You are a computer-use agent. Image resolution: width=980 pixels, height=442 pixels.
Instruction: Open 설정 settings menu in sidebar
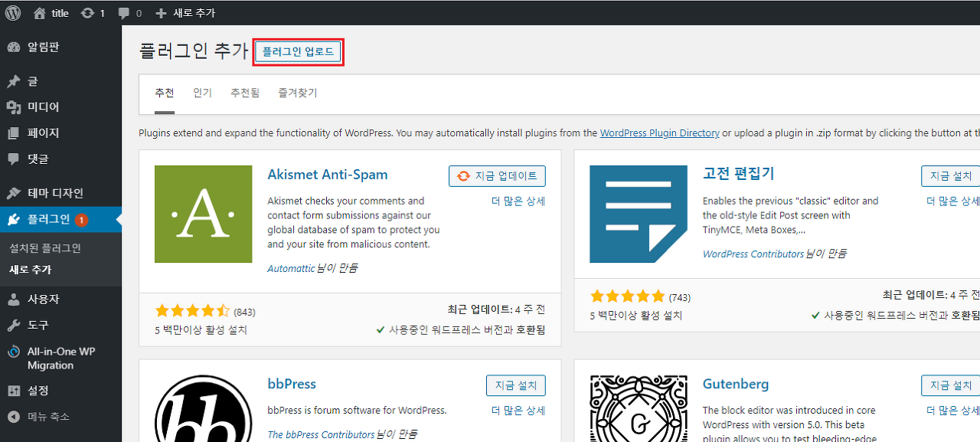[x=60, y=391]
